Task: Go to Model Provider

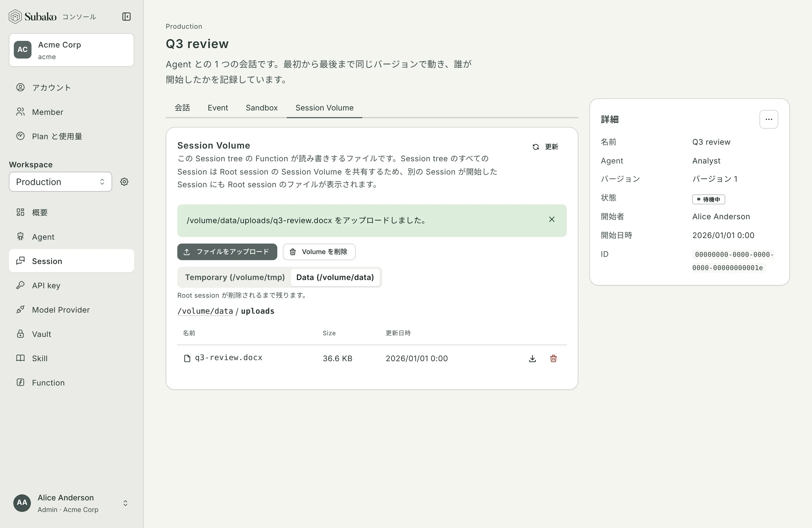Action: [x=71, y=310]
